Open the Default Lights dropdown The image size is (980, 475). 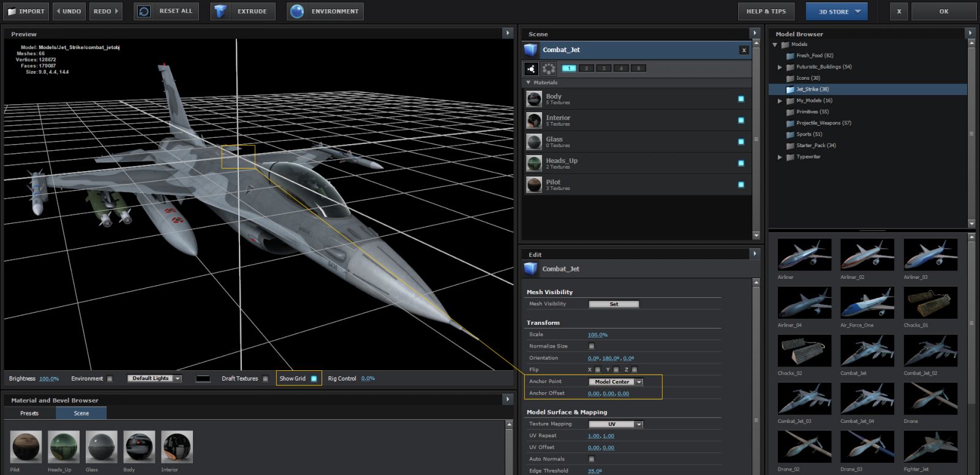[x=154, y=379]
